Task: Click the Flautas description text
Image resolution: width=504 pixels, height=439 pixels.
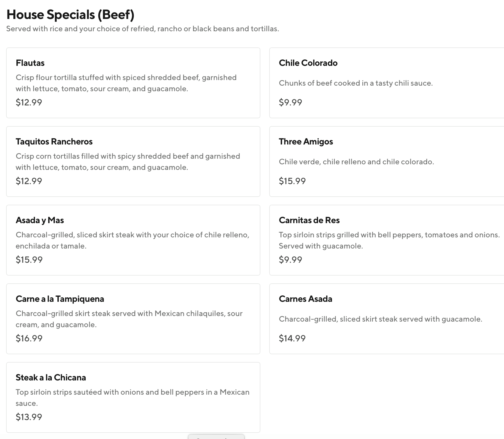Action: (126, 83)
